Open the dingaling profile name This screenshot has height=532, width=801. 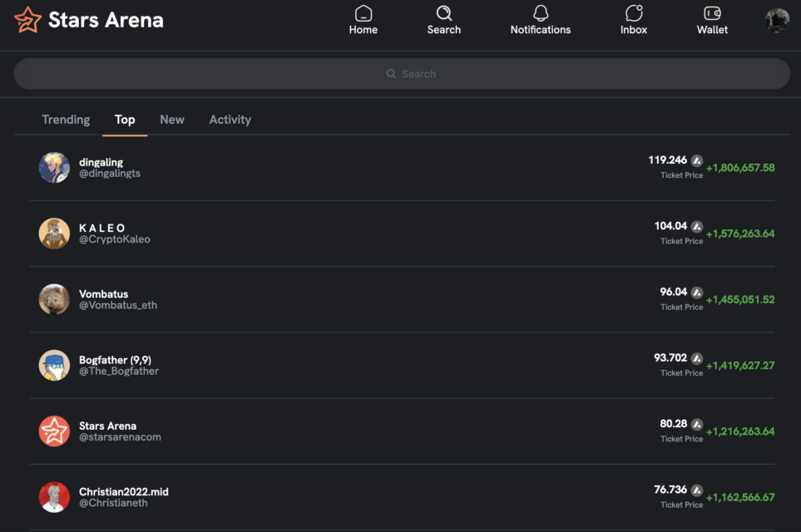[101, 162]
